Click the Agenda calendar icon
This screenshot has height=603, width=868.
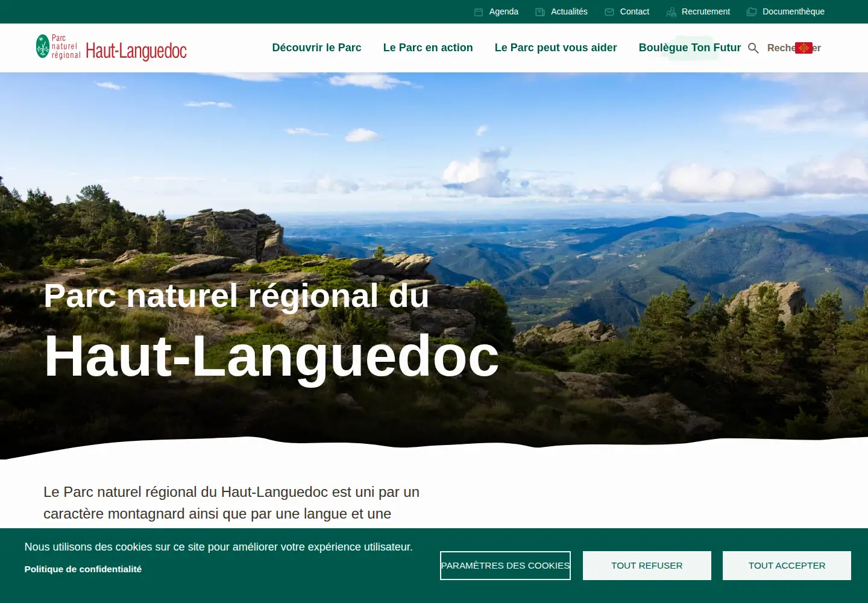point(479,12)
